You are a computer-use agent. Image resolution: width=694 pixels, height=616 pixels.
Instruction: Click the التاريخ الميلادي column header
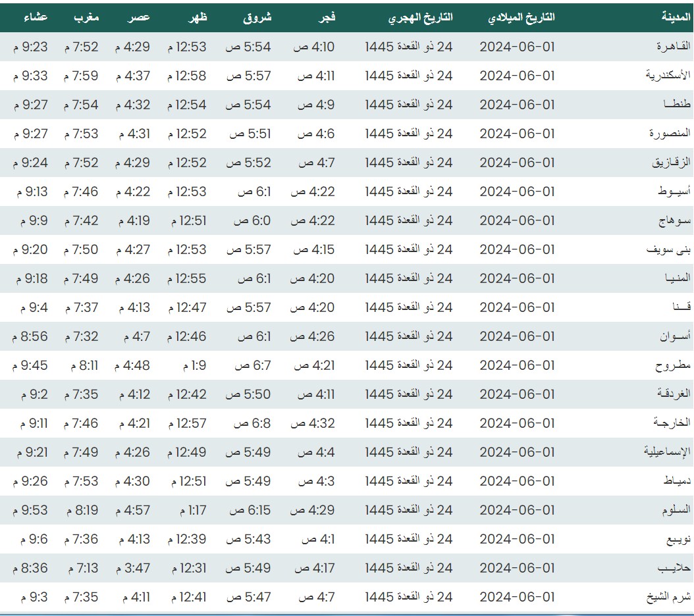[x=521, y=18]
